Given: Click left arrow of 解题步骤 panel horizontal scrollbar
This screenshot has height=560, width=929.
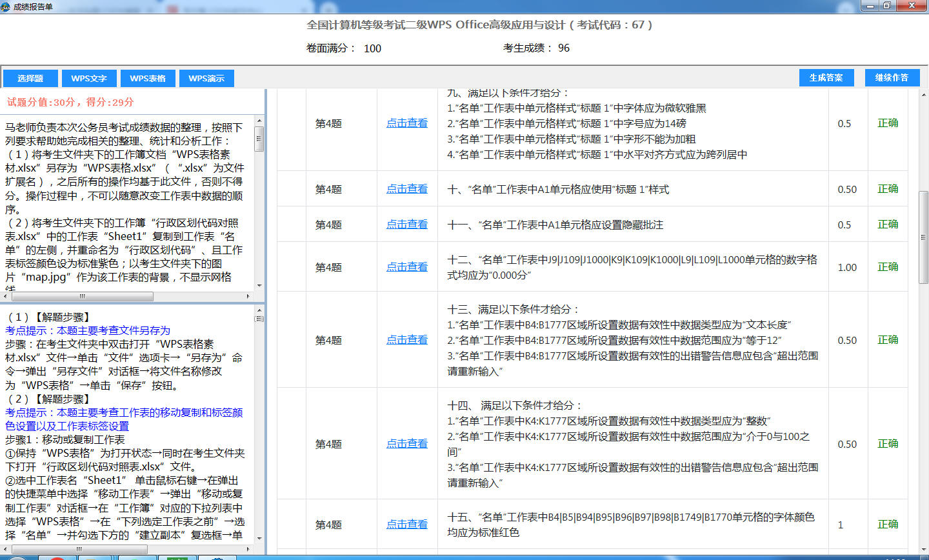Looking at the screenshot, I should click(x=5, y=549).
